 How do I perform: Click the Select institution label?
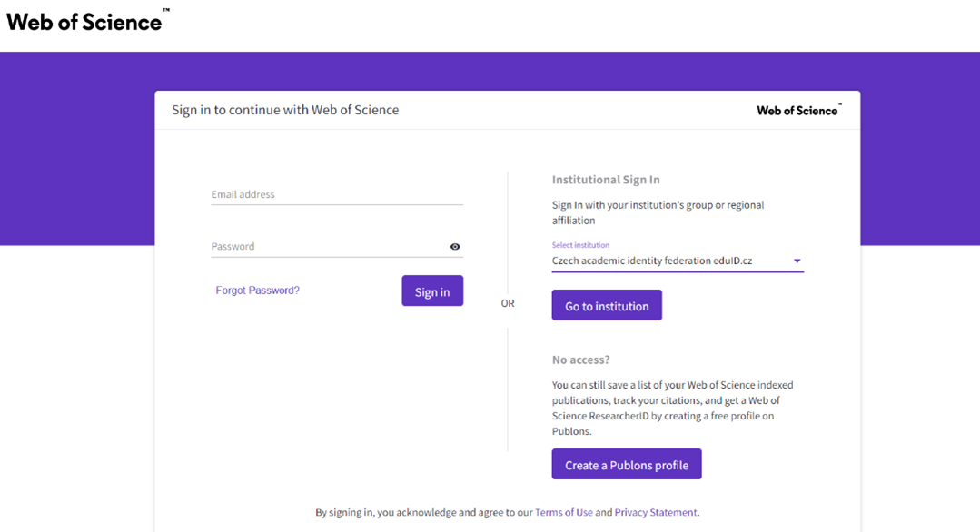click(580, 245)
